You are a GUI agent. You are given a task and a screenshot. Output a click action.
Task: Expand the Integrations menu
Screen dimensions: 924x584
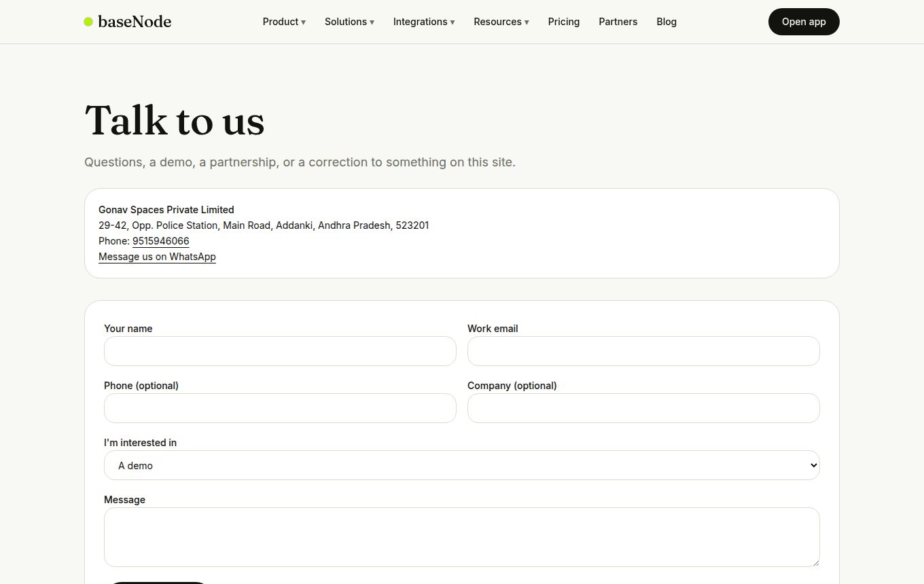(424, 22)
